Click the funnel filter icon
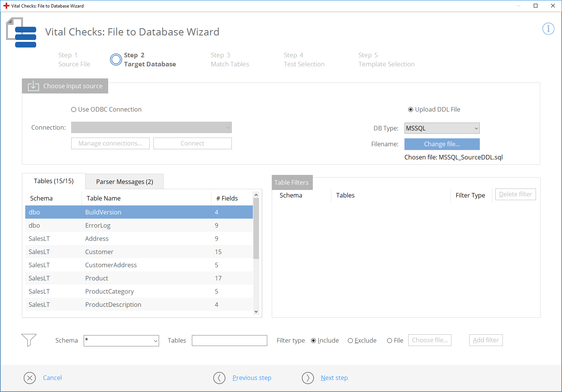Screen dimensions: 562x392 pos(29,340)
